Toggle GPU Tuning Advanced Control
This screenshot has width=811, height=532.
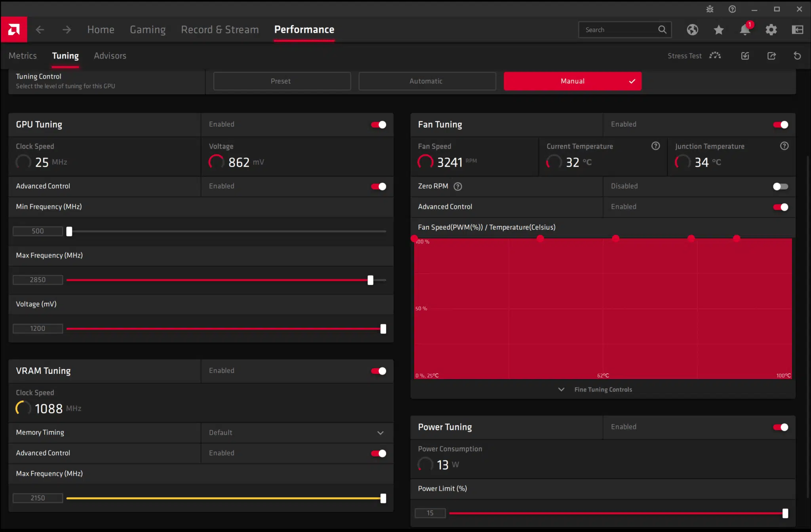point(379,186)
